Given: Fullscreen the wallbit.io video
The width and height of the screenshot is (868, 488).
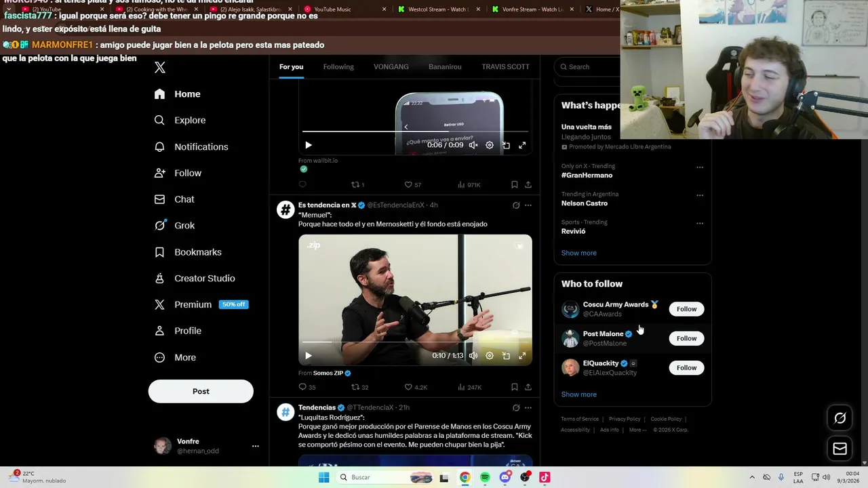Looking at the screenshot, I should (x=522, y=145).
